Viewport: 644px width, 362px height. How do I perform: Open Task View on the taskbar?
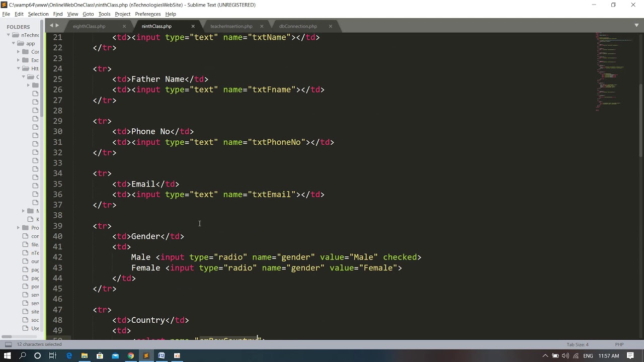pyautogui.click(x=53, y=355)
